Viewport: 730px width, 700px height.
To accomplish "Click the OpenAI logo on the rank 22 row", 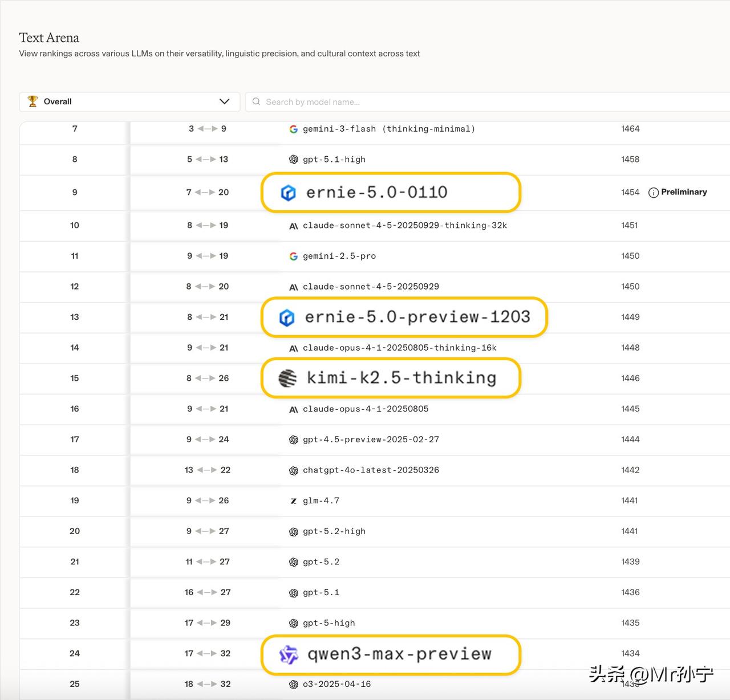I will coord(293,593).
